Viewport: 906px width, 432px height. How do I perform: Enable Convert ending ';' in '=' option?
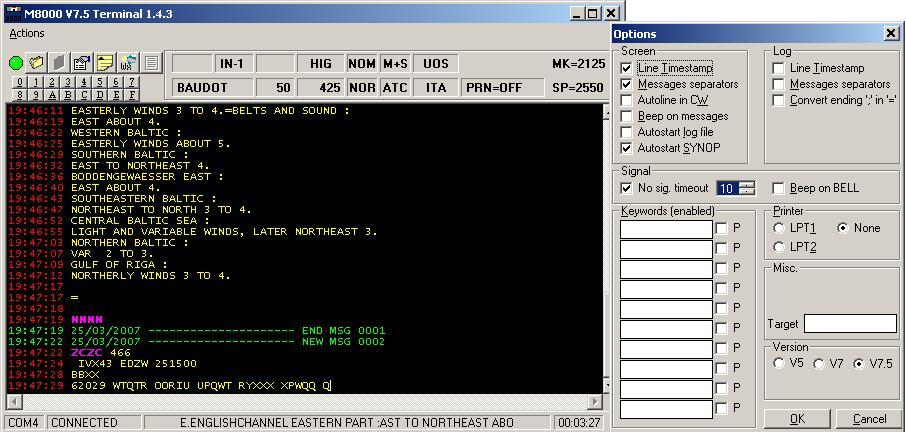tap(779, 100)
